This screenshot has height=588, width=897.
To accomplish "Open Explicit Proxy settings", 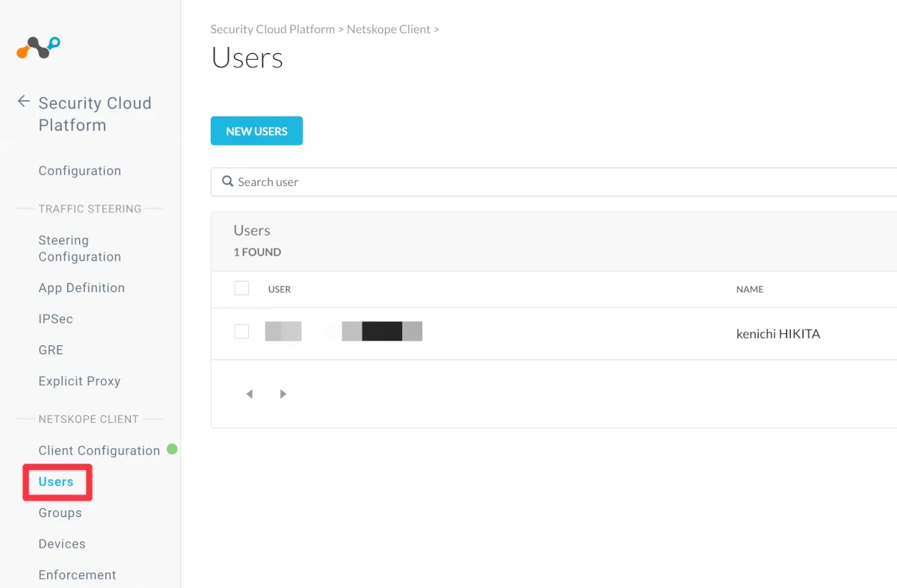I will [79, 381].
